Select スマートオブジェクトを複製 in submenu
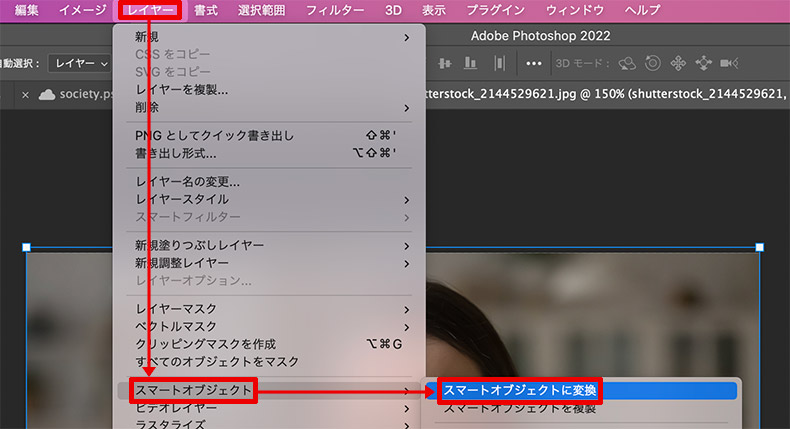790x429 pixels. [581, 408]
